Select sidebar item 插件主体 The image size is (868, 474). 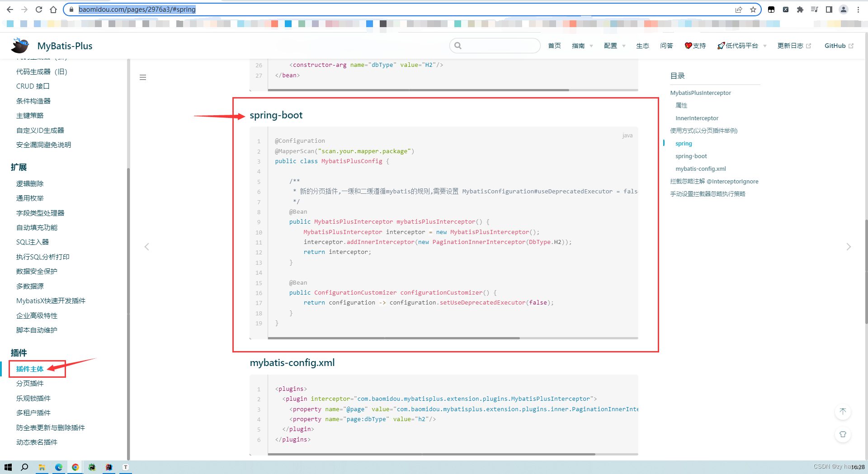(x=30, y=369)
